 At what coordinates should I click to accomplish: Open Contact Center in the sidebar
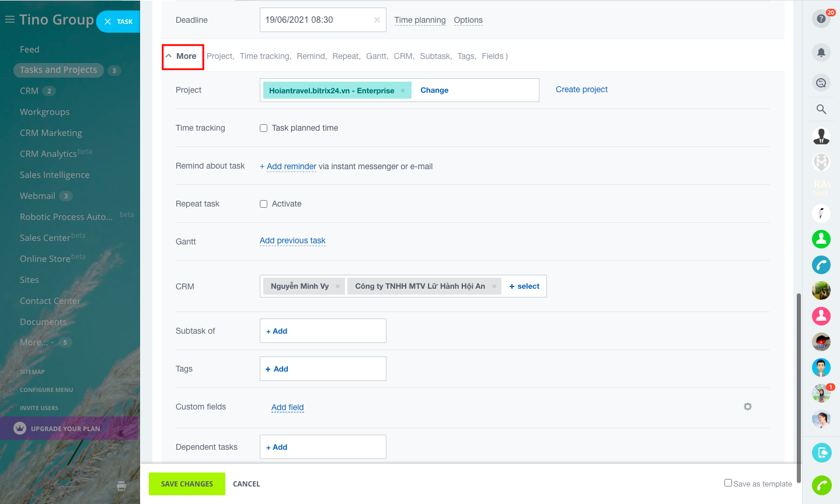(50, 301)
